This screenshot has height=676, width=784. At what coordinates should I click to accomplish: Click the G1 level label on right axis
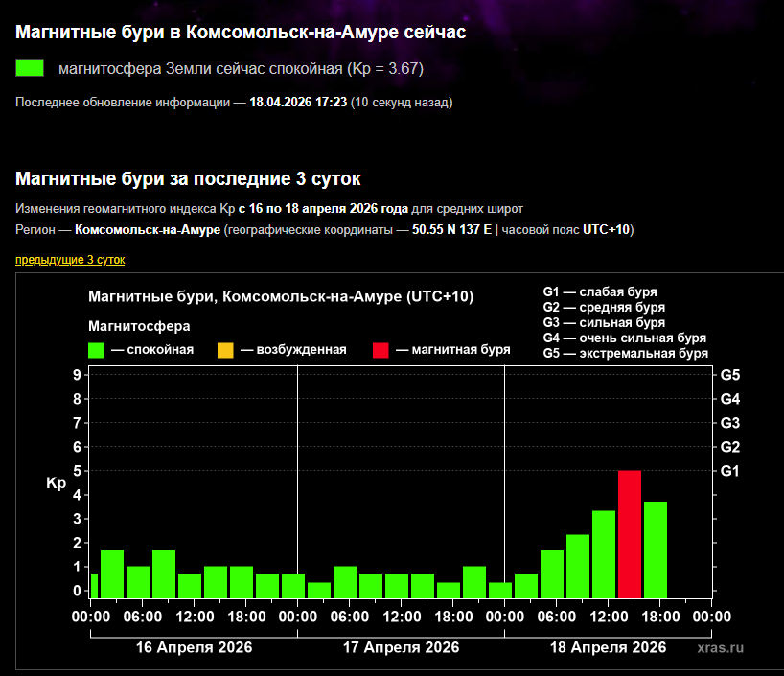point(729,471)
